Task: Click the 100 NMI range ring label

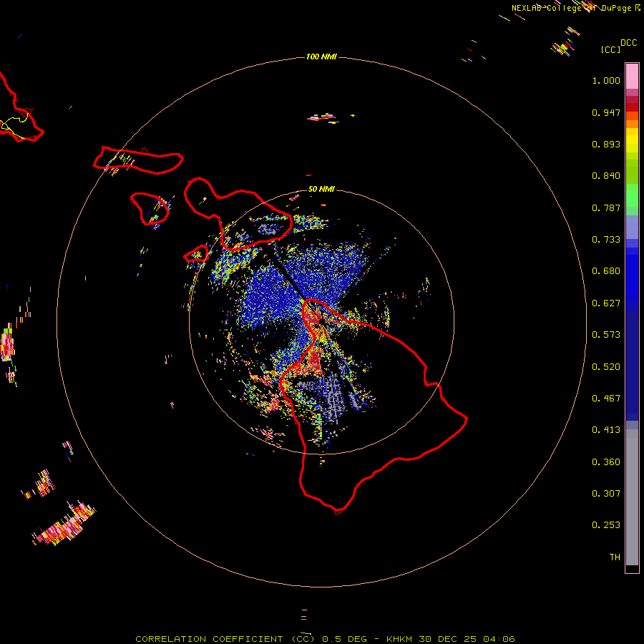Action: (321, 57)
